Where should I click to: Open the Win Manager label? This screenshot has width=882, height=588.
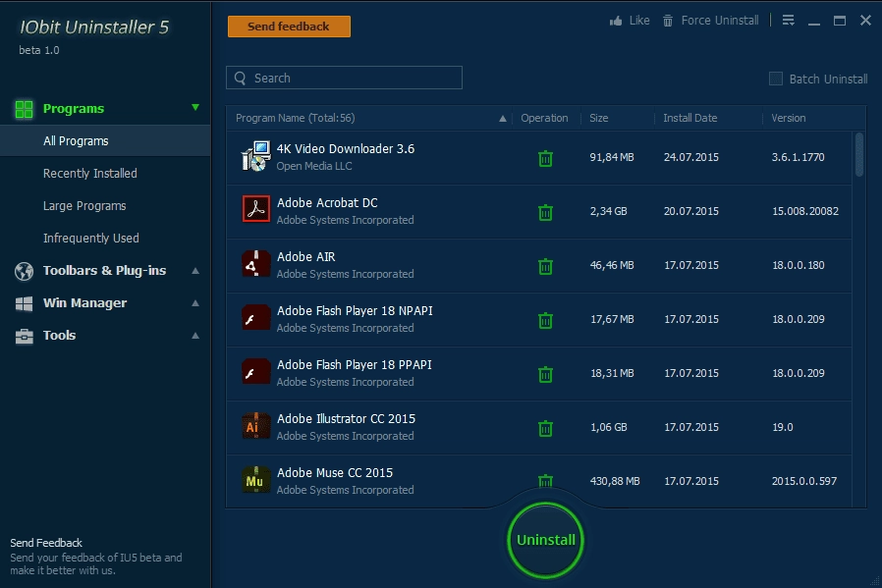coord(84,303)
